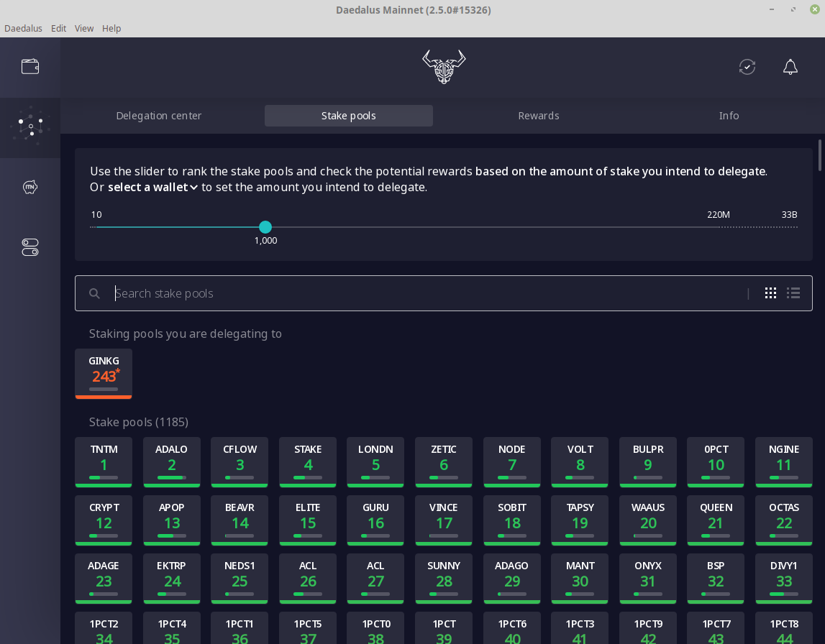Open the delegated GINKG pool 243
Screen dimensions: 825x644
point(104,374)
